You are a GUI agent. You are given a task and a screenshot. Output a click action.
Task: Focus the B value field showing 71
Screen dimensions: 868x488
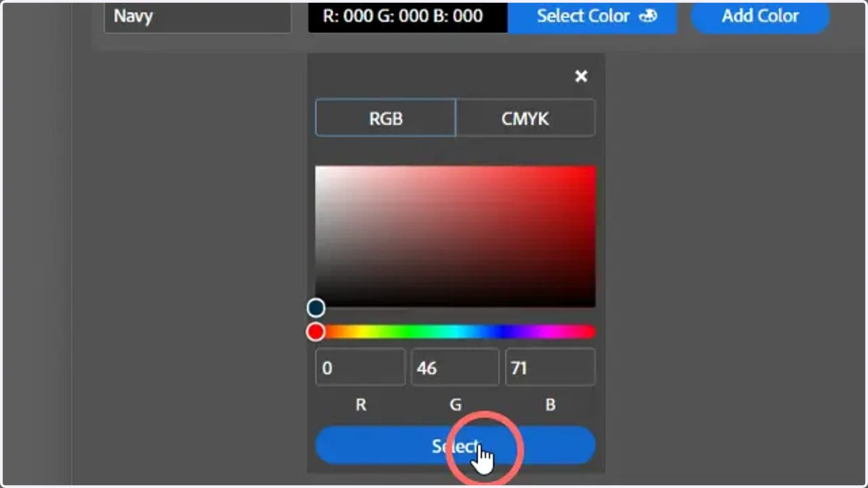[x=550, y=367]
